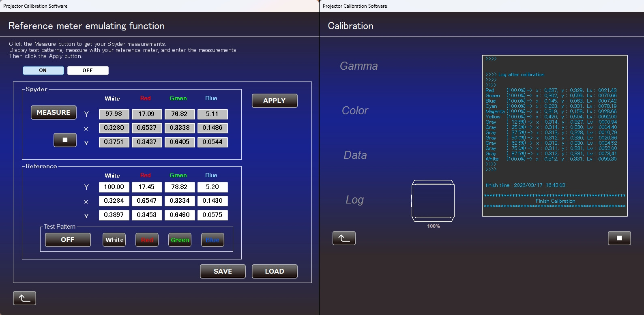Turn ON reference meter emulation
Screen dimensions: 644x315
[x=43, y=71]
